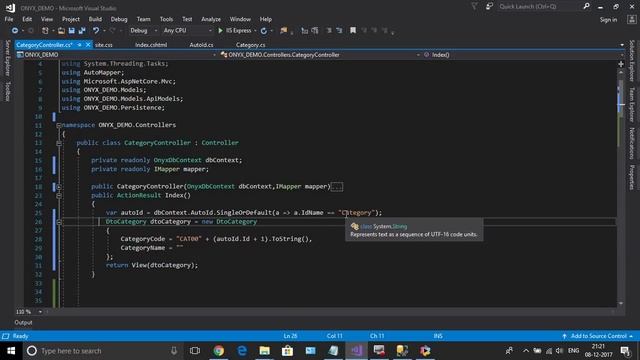Start debugging with green IIS Express play button
This screenshot has width=640, height=360.
click(x=220, y=31)
